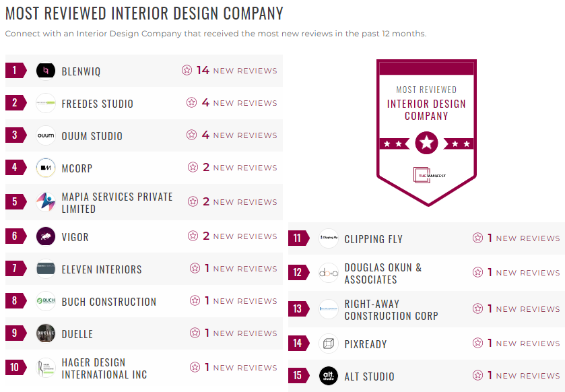Click the Mcorp black logo
The height and width of the screenshot is (392, 565).
pyautogui.click(x=46, y=167)
